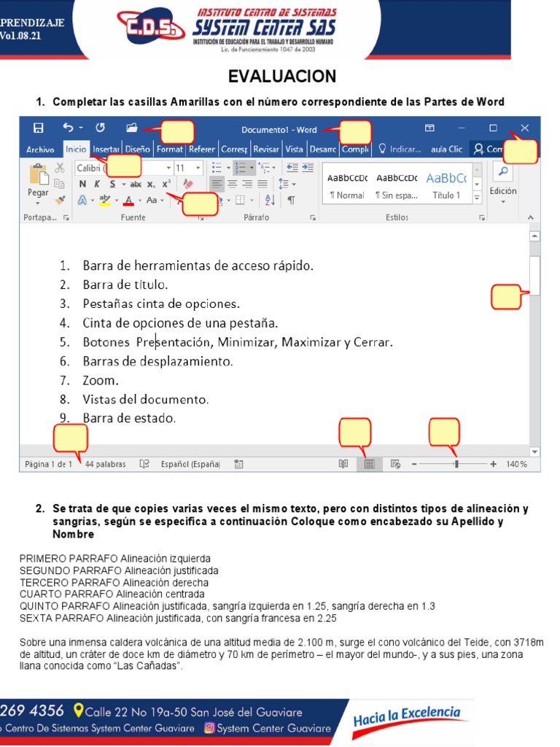Click the zoom slider handle
The width and height of the screenshot is (560, 747).
coord(456,463)
